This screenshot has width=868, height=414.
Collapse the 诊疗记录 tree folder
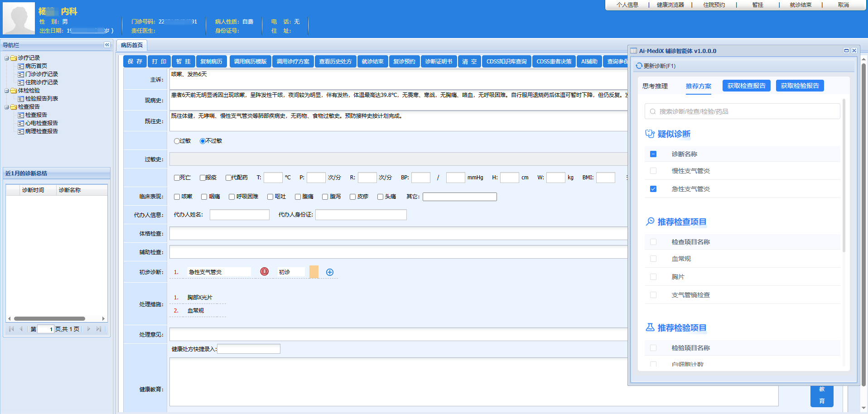click(7, 58)
